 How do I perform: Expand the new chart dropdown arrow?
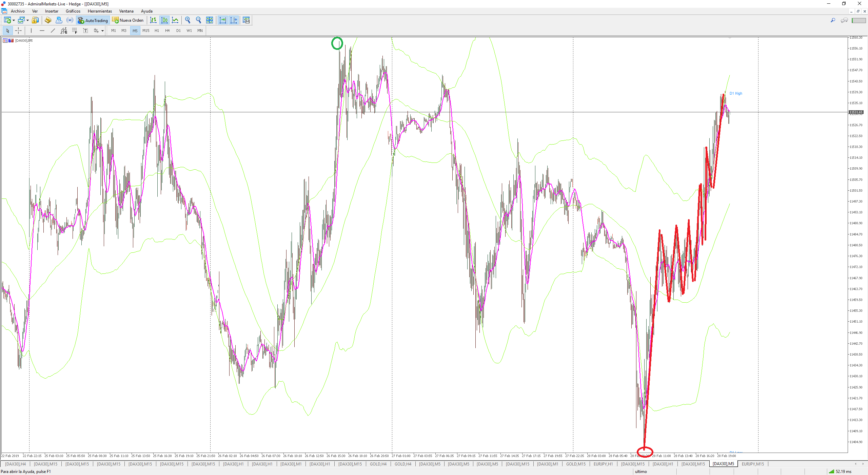coord(14,20)
